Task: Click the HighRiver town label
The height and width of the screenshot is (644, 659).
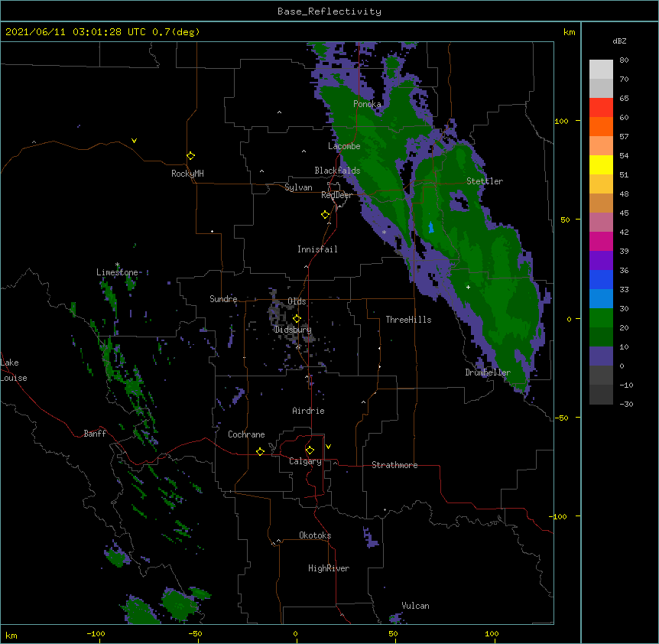Action: tap(329, 568)
